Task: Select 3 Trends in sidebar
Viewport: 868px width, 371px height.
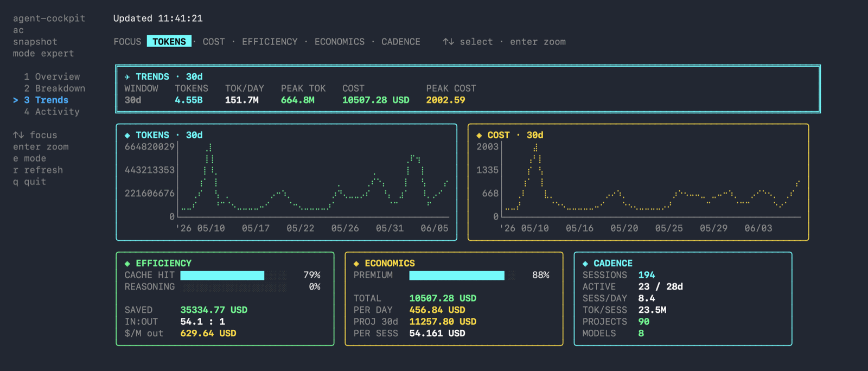Action: click(46, 100)
